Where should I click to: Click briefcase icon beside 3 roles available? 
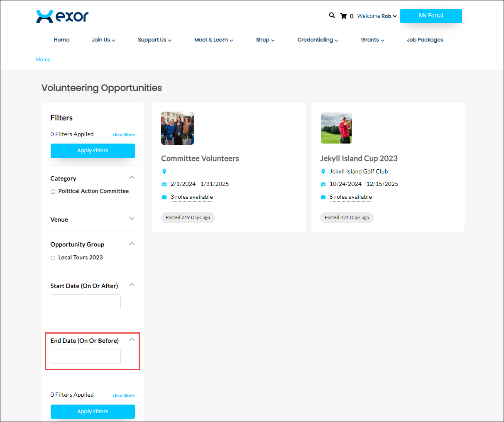tap(164, 197)
